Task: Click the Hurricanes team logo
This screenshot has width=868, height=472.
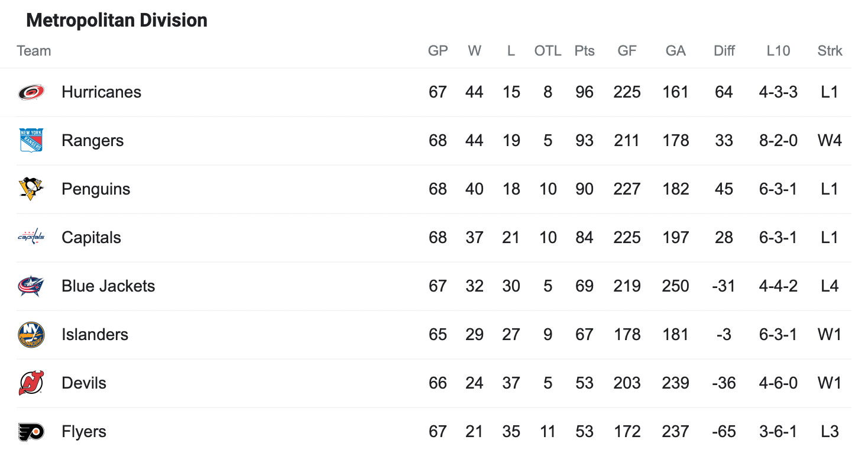Action: pyautogui.click(x=31, y=92)
